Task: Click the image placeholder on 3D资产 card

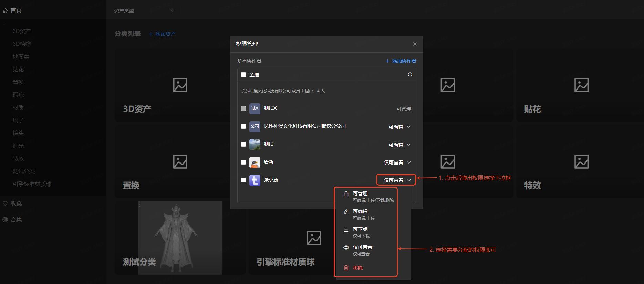Action: tap(180, 85)
